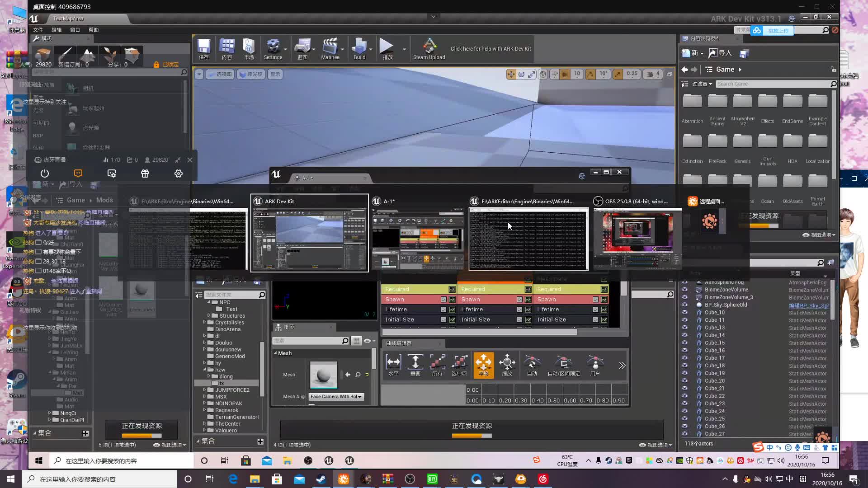Click the ARK Dev Kit help link
Viewport: 868px width, 488px height.
pyautogui.click(x=491, y=49)
